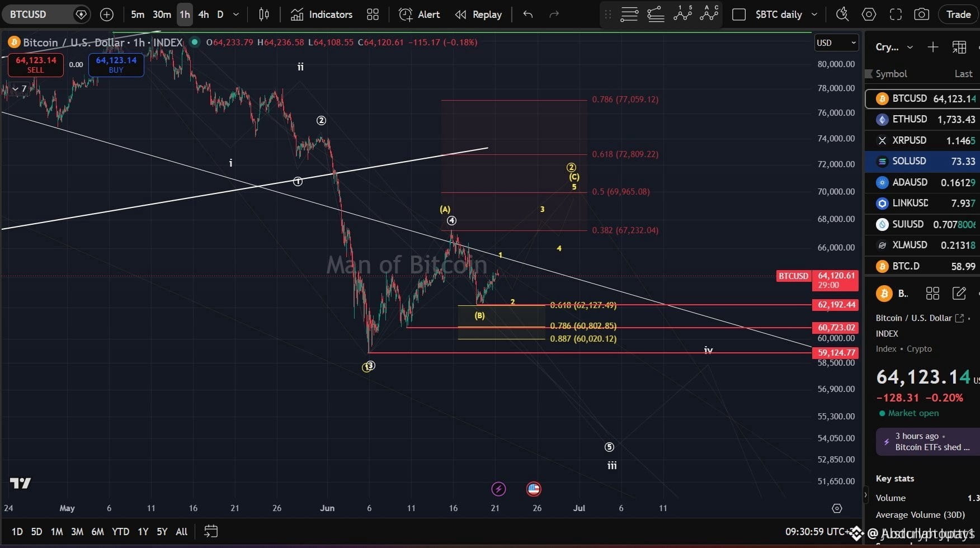Select the 1h chart interval
980x548 pixels.
pyautogui.click(x=185, y=15)
